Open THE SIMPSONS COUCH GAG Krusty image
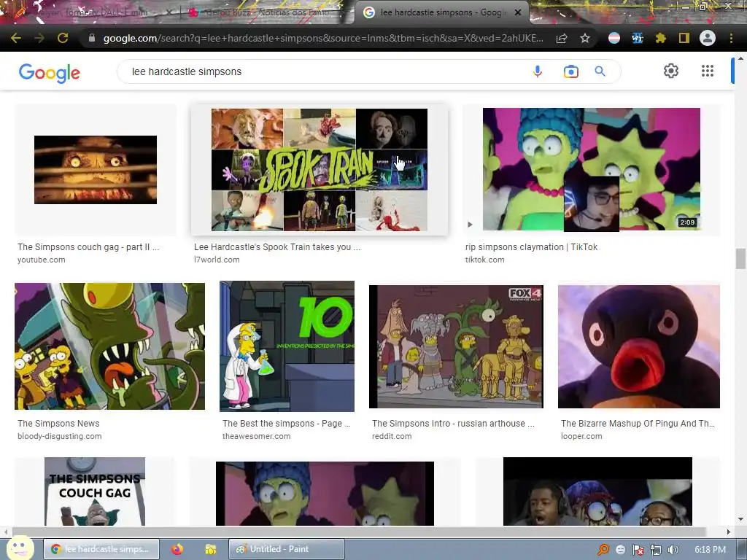This screenshot has width=747, height=560. click(95, 491)
